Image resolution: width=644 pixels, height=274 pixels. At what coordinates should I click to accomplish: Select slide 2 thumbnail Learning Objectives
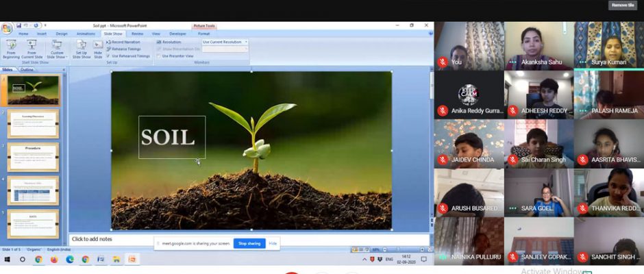[x=33, y=124]
